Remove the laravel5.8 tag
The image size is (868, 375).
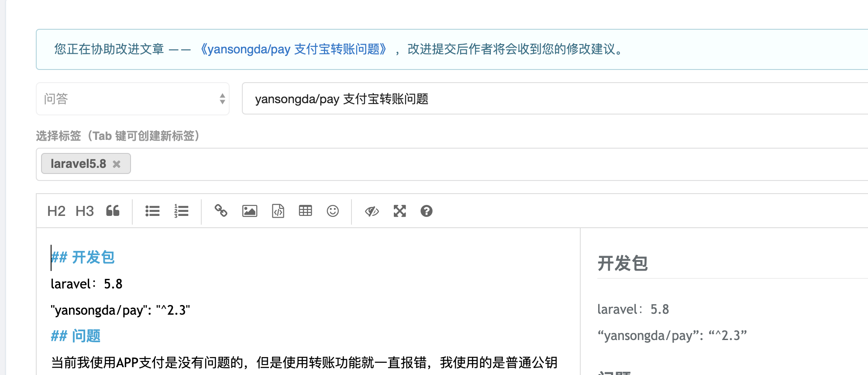tap(117, 164)
